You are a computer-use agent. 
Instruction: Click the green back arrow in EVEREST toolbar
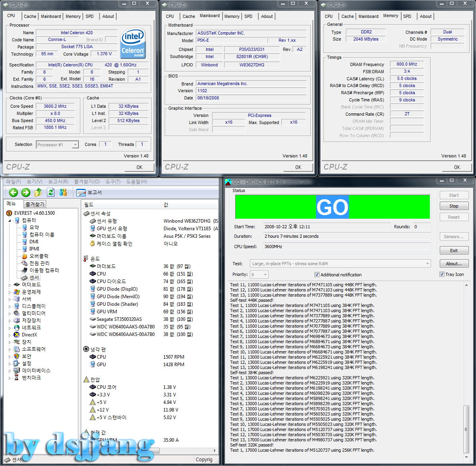pyautogui.click(x=14, y=192)
